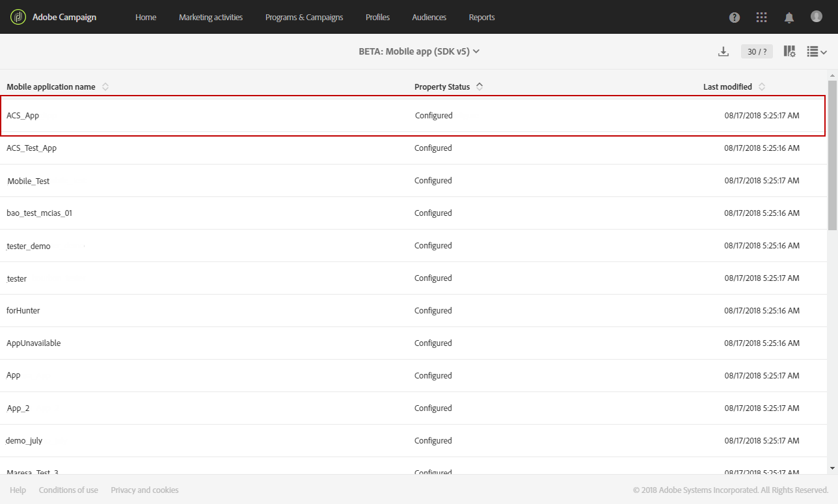Open the Marketing activities menu
Image resolution: width=838 pixels, height=504 pixels.
(x=211, y=17)
